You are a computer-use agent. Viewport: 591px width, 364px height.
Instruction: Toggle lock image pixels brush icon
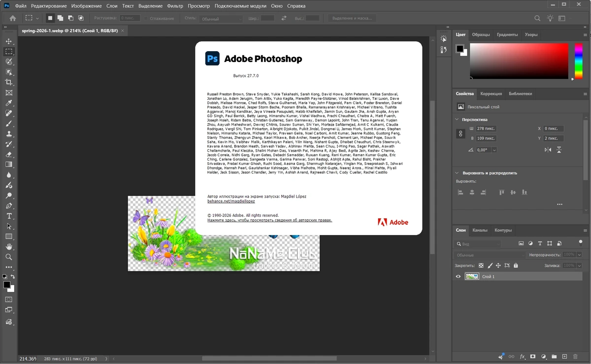(490, 265)
